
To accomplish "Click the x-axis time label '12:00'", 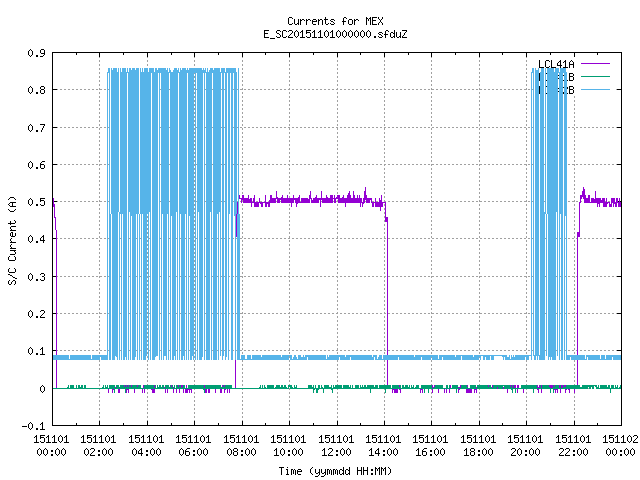I will [x=336, y=452].
